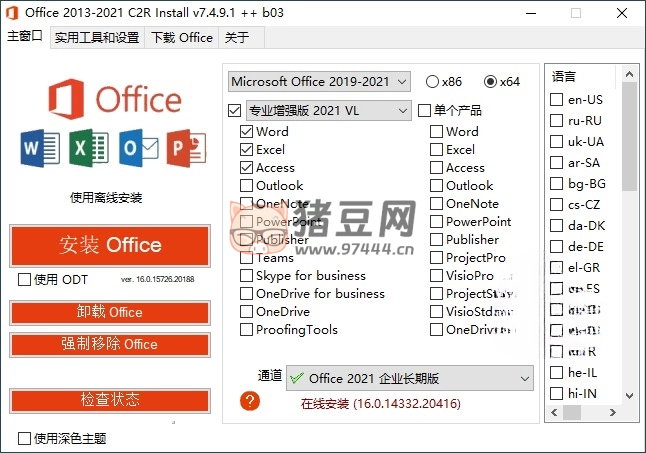Uncheck the Access checkbox in suite list

(x=247, y=168)
